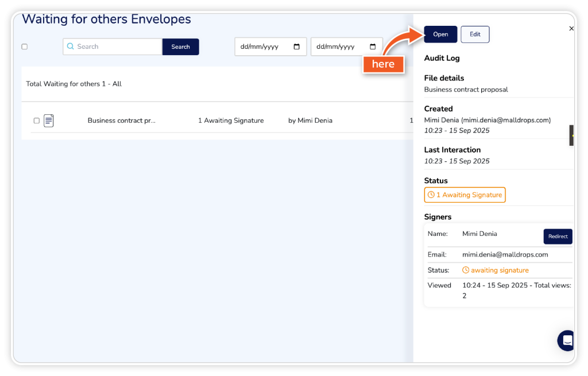588x376 pixels.
Task: Click the magnifier icon in the search box
Action: pyautogui.click(x=71, y=46)
